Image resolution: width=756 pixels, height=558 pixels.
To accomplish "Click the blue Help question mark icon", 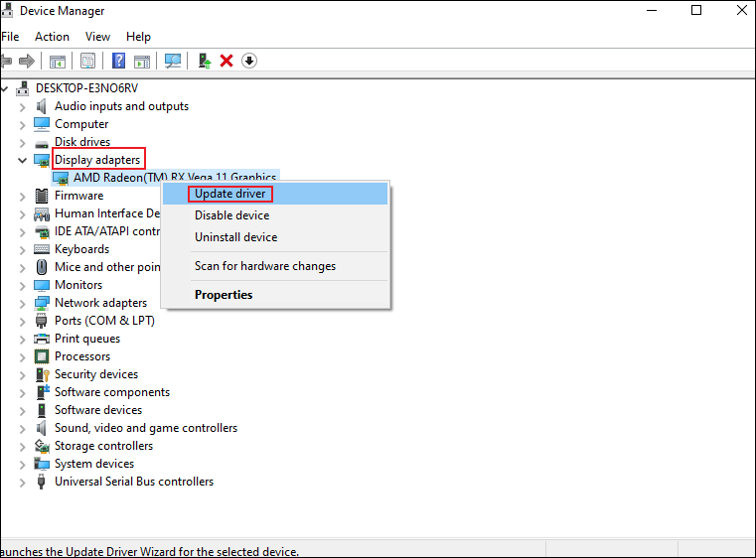I will (x=118, y=61).
